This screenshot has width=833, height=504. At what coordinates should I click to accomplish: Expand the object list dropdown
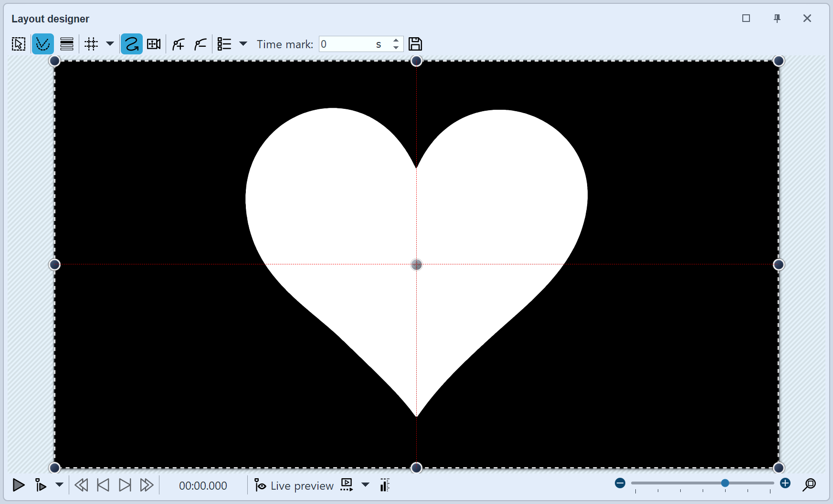coord(243,43)
